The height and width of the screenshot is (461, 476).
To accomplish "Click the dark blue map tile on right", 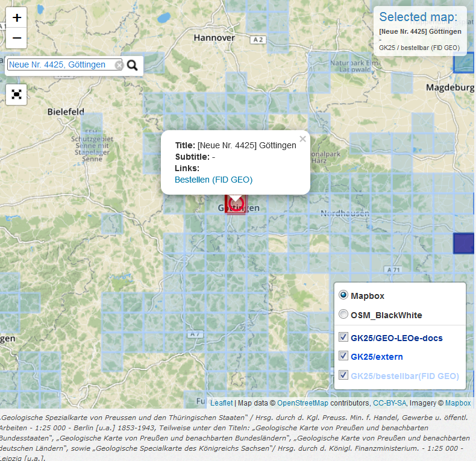I will click(x=463, y=243).
